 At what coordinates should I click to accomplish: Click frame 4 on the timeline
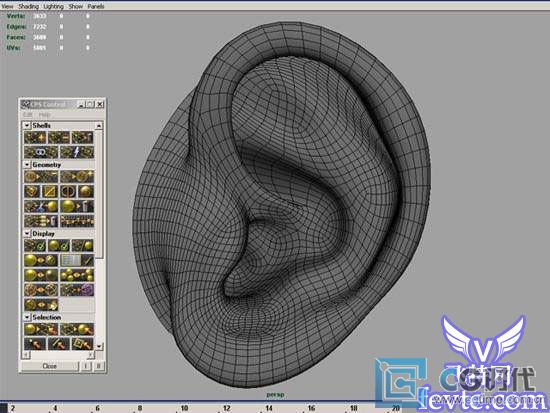point(55,408)
